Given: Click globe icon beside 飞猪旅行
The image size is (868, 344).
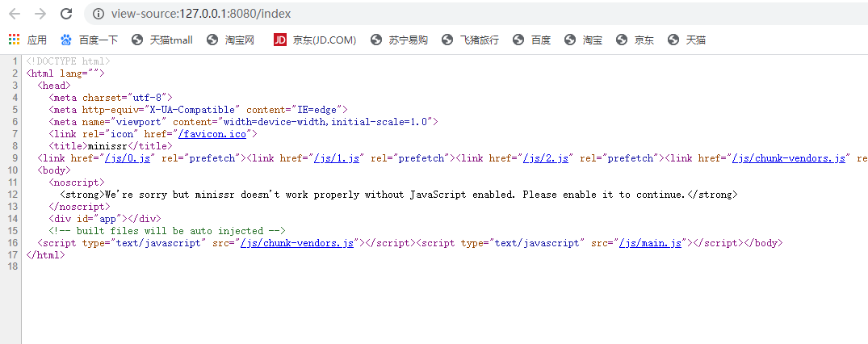Looking at the screenshot, I should click(447, 40).
